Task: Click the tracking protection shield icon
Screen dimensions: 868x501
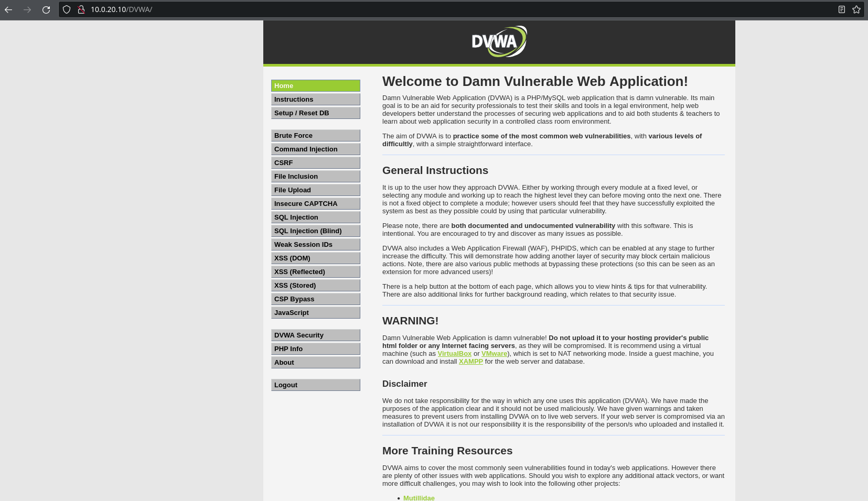Action: click(x=67, y=9)
